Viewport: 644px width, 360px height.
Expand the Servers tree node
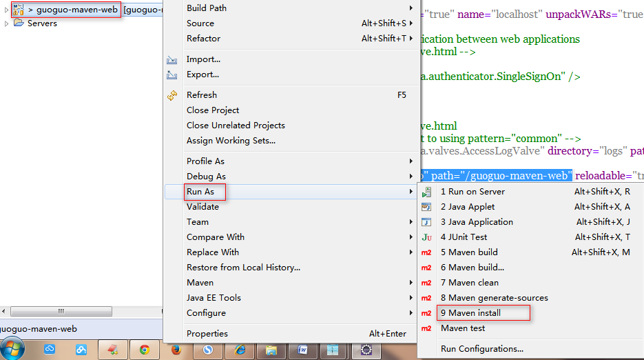click(6, 23)
